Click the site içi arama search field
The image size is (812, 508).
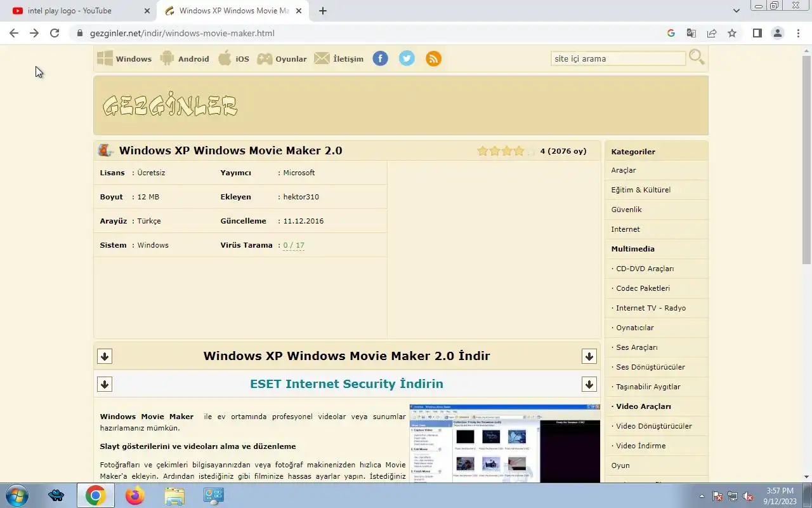coord(619,58)
